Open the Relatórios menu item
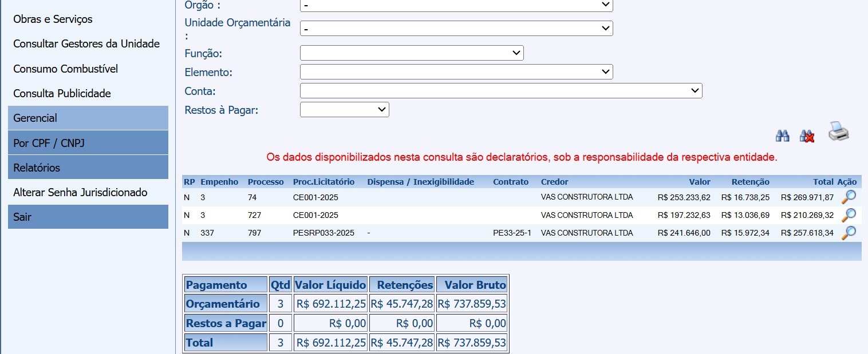 (88, 168)
